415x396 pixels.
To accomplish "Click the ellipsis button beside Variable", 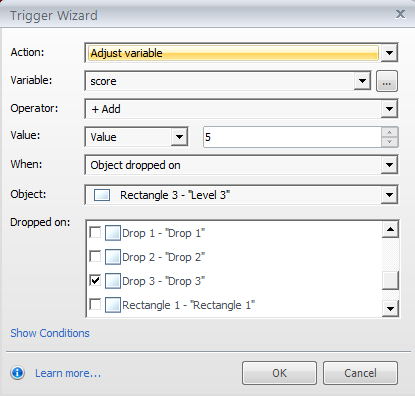I will (387, 81).
